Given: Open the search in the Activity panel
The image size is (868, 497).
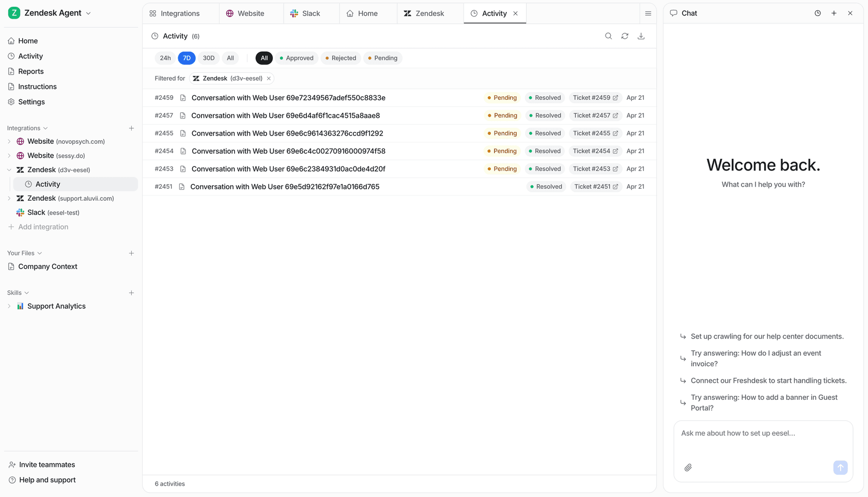Looking at the screenshot, I should click(608, 36).
